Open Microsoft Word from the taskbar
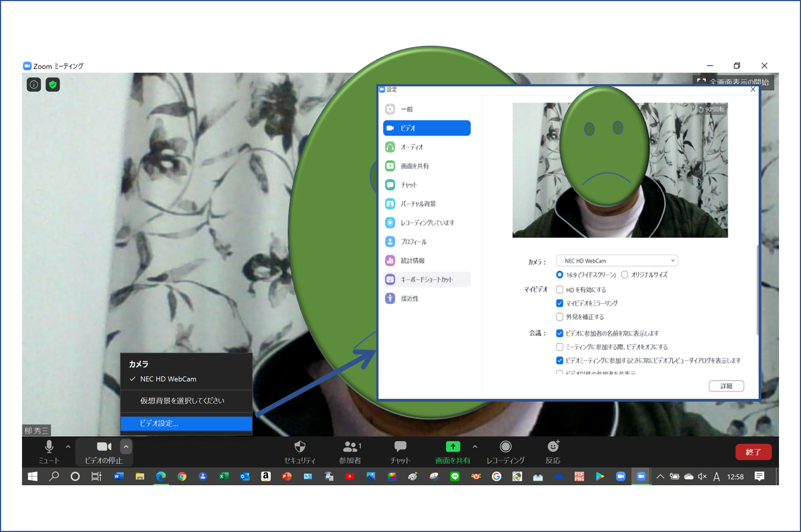Viewport: 801px width, 532px height. click(x=119, y=476)
